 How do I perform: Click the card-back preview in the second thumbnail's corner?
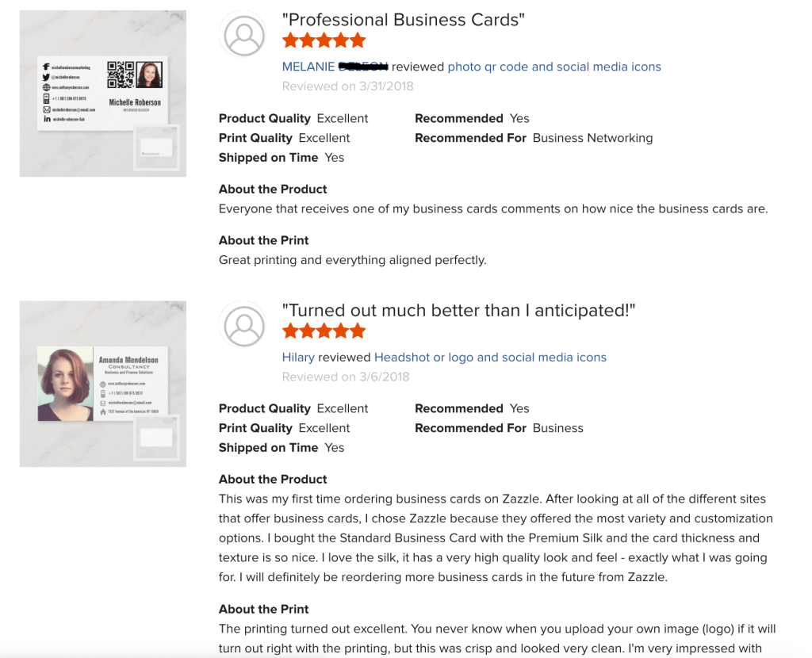156,438
